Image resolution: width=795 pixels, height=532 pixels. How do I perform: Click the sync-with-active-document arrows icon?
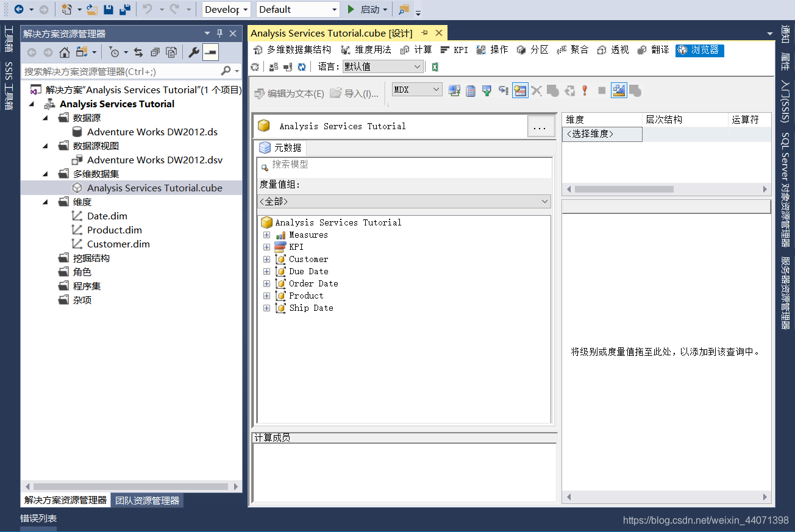[138, 52]
